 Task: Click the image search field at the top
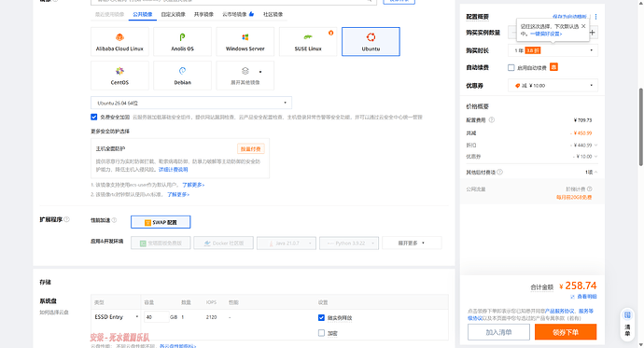point(233,2)
